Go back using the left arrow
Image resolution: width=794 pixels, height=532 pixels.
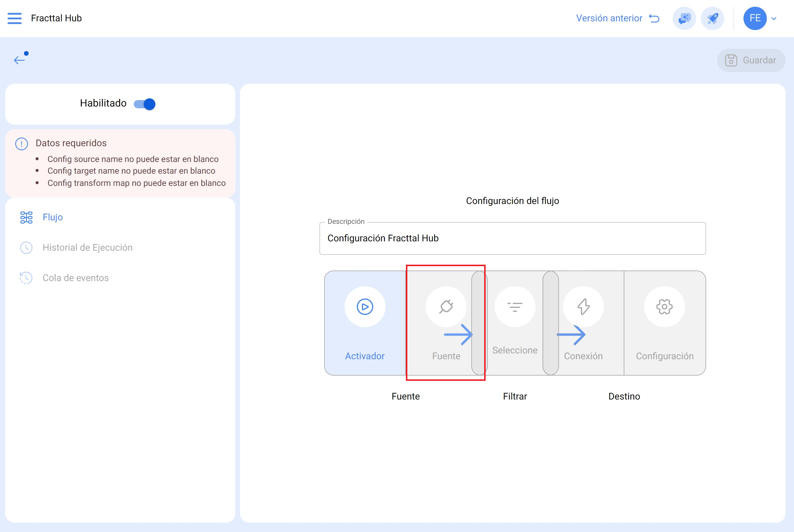[19, 60]
